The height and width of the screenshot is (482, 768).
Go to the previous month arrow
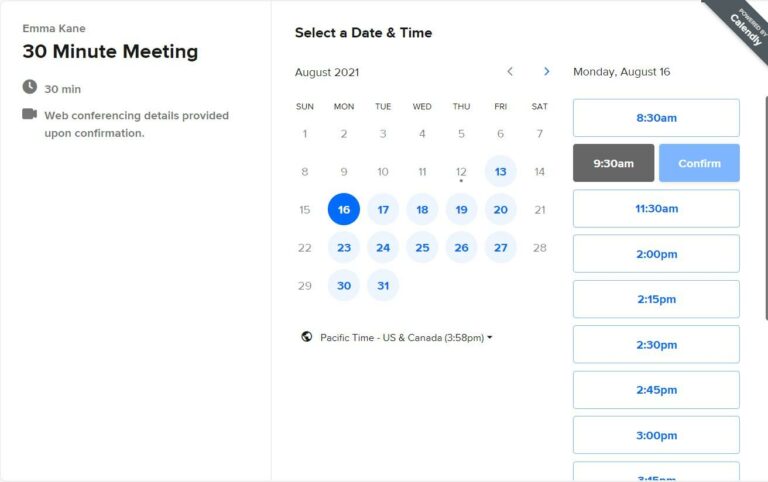(x=510, y=72)
